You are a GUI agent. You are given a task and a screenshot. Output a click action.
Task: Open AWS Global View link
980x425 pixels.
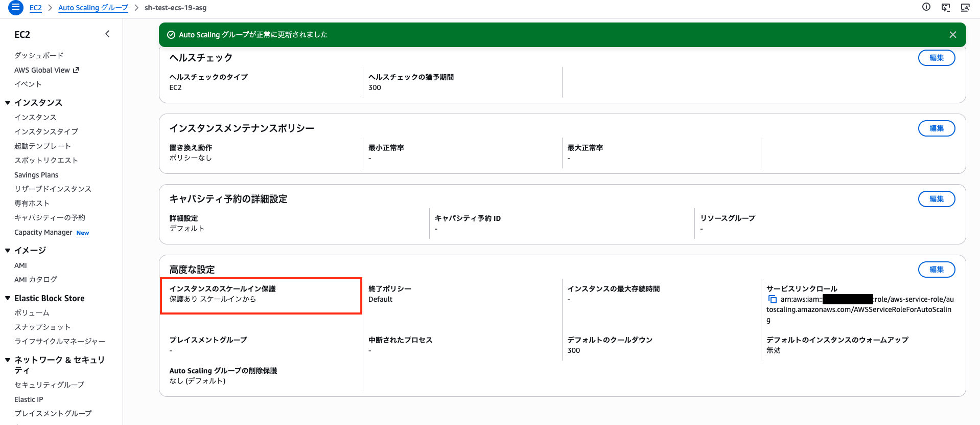(42, 70)
